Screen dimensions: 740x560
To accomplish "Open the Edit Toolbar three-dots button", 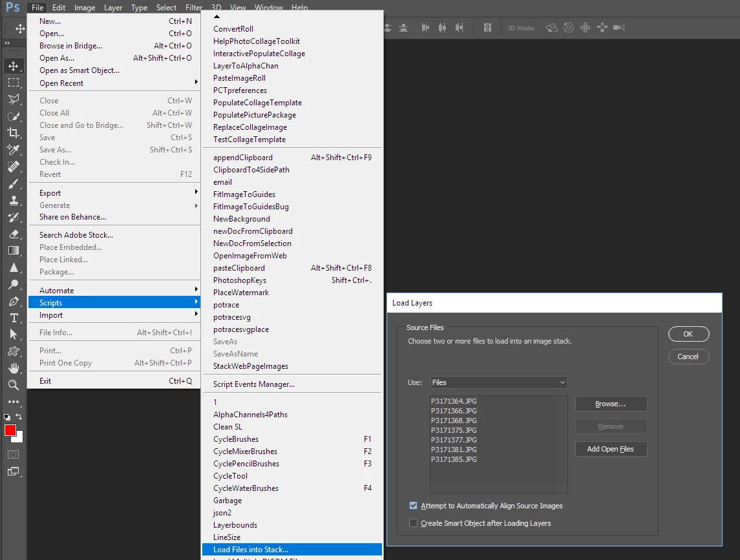I will 14,402.
